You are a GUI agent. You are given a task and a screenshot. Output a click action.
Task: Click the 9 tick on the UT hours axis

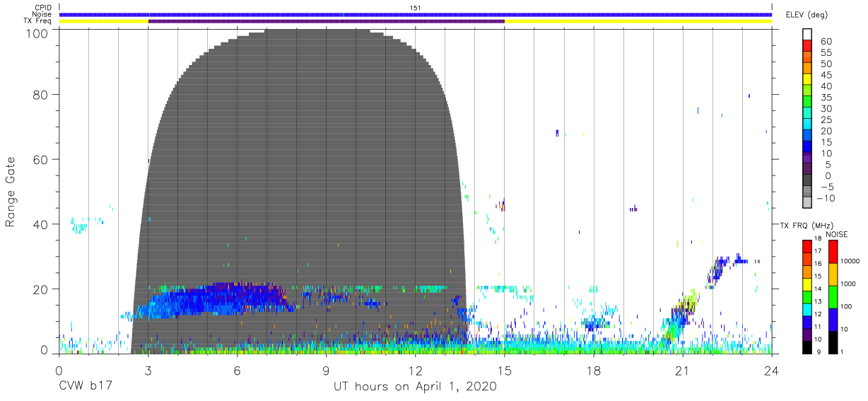327,370
